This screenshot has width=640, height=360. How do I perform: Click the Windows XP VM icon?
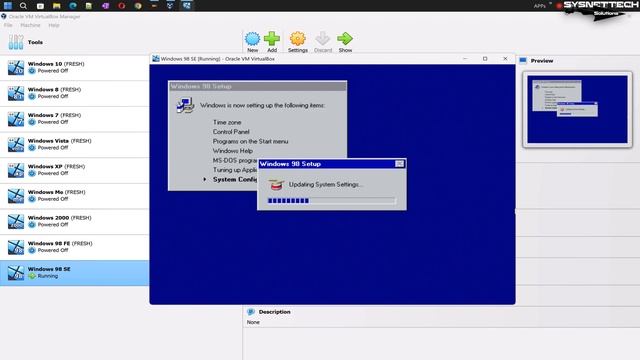tap(16, 170)
